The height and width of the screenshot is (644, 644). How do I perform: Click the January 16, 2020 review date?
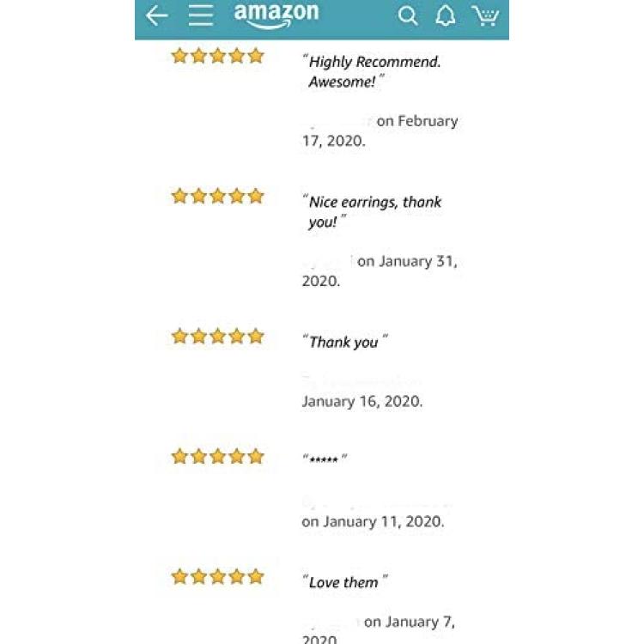pos(361,401)
